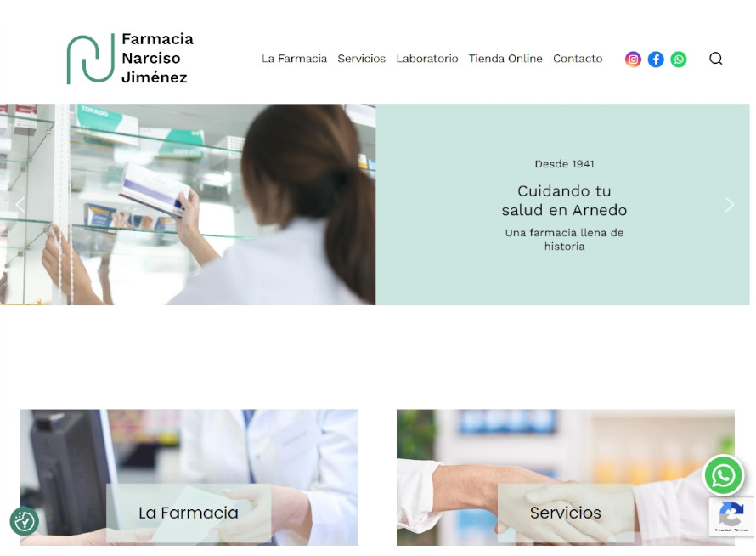The image size is (756, 556).
Task: Click the Cuidando tu salud en Arnedo heading
Action: click(x=564, y=201)
